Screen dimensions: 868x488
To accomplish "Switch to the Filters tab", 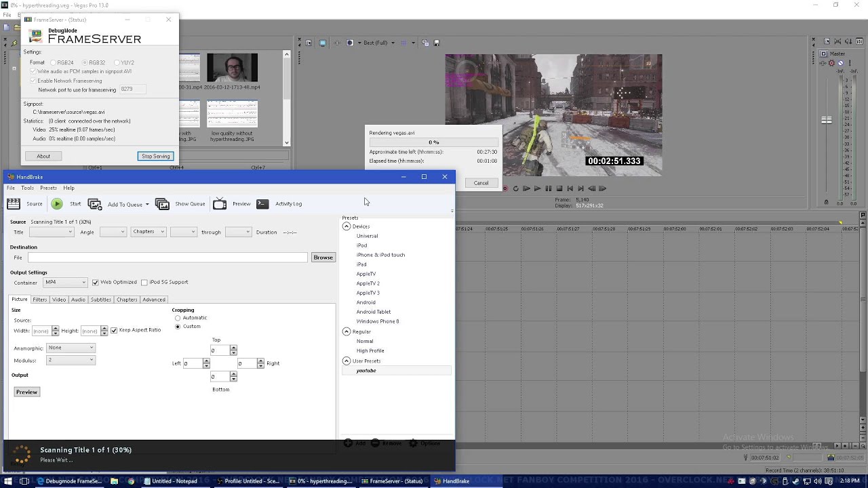I will [40, 300].
